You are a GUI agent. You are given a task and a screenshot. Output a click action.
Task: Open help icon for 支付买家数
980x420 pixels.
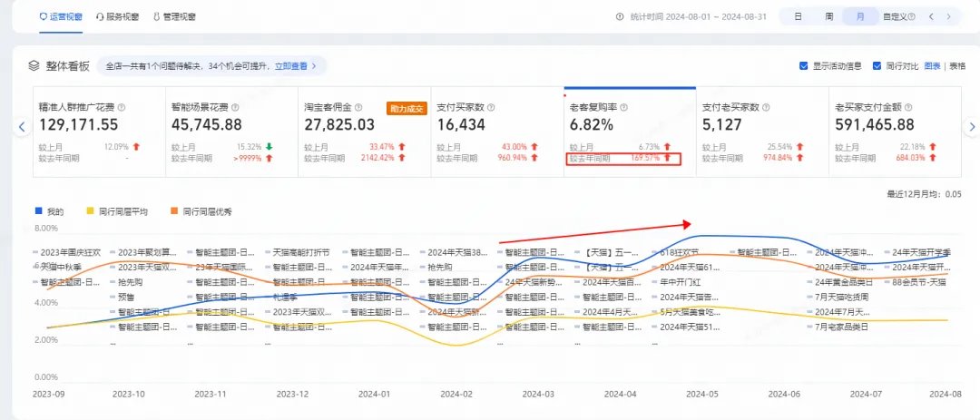click(x=491, y=108)
